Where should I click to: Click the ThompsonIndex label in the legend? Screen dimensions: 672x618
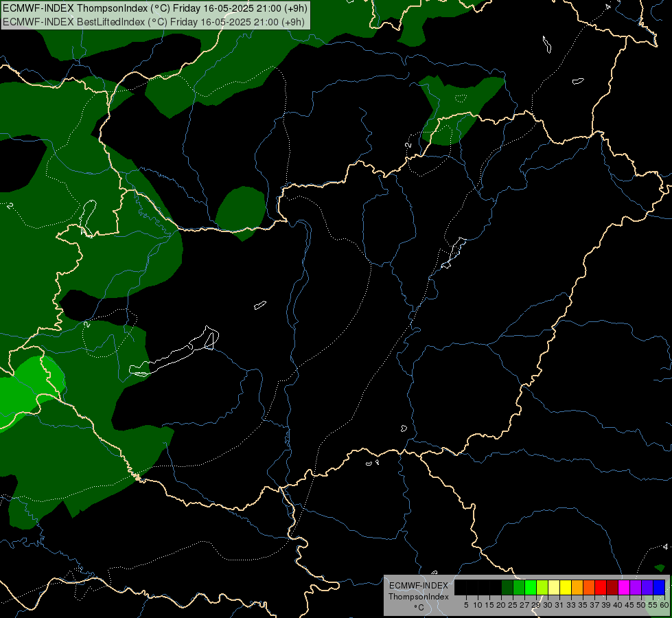pos(418,597)
